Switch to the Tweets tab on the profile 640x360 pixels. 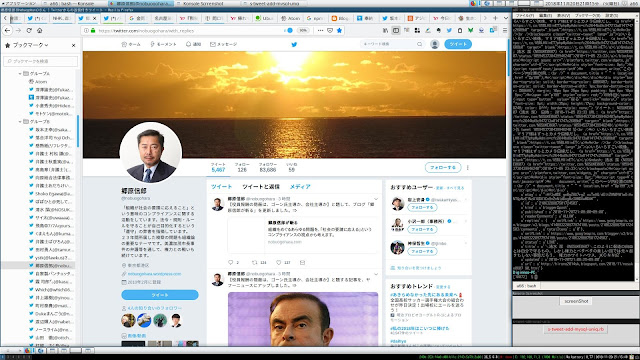221,187
